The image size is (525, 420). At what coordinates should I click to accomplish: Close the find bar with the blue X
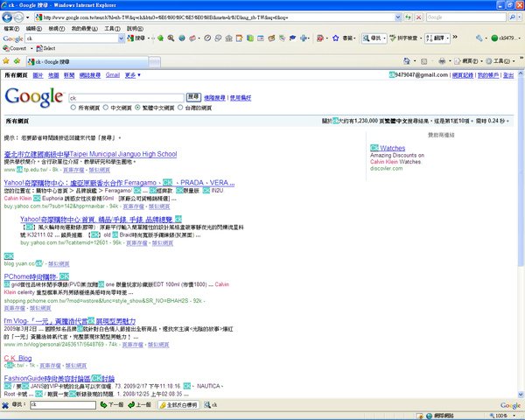click(x=5, y=405)
